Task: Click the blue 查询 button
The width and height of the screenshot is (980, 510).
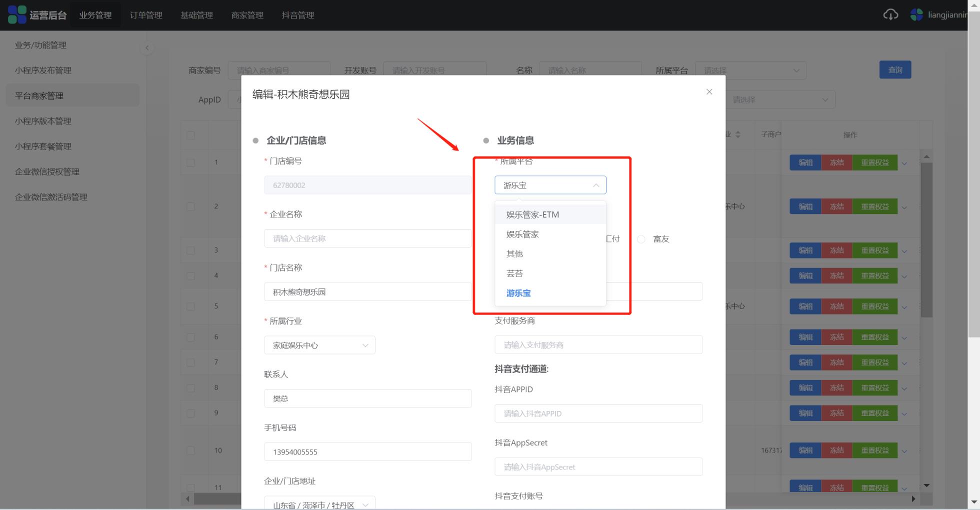Action: 895,70
